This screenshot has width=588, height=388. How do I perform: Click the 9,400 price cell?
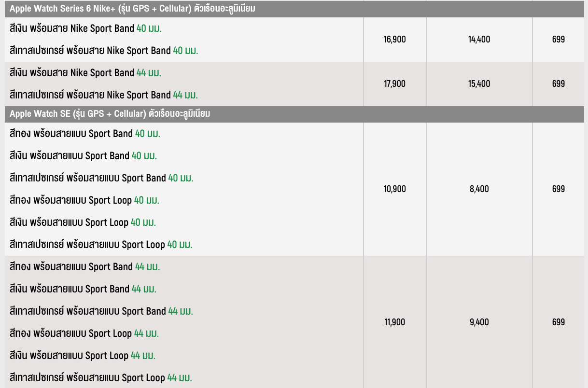tap(479, 322)
